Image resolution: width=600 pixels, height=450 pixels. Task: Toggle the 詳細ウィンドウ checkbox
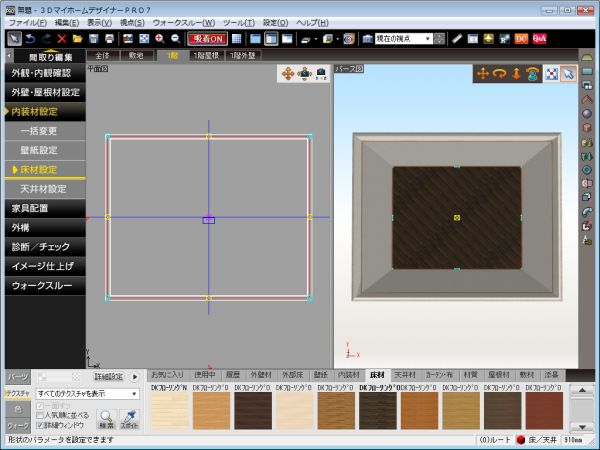[40, 424]
